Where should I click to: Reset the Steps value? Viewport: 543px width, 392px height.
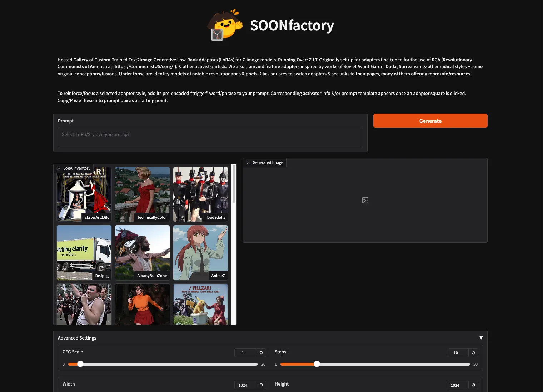point(473,353)
